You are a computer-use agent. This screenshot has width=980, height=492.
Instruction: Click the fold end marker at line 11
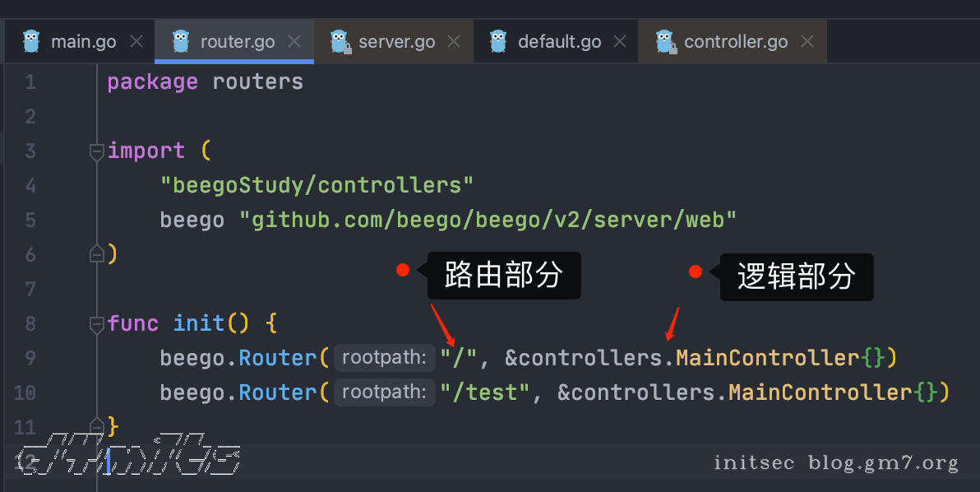(96, 427)
